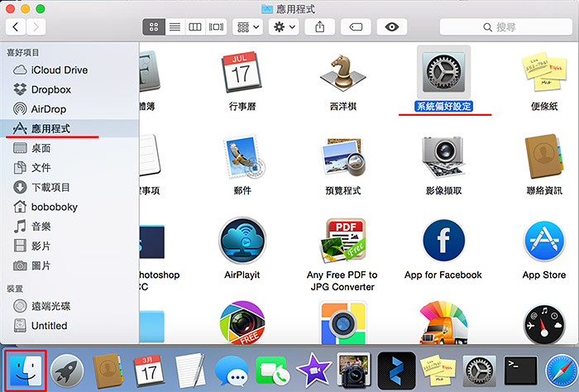Open the item arrangement dropdown
579x392 pixels.
(248, 26)
